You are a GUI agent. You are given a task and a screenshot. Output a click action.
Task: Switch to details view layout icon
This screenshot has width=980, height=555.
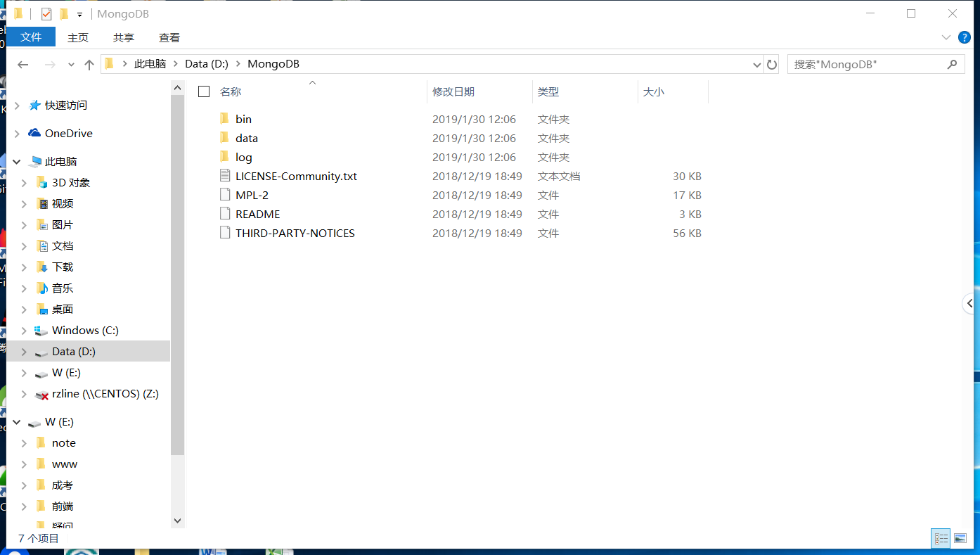point(941,538)
